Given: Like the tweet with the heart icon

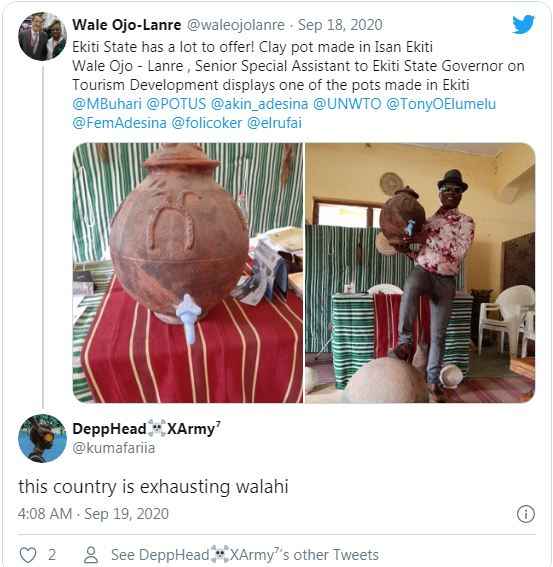Looking at the screenshot, I should click(x=28, y=555).
